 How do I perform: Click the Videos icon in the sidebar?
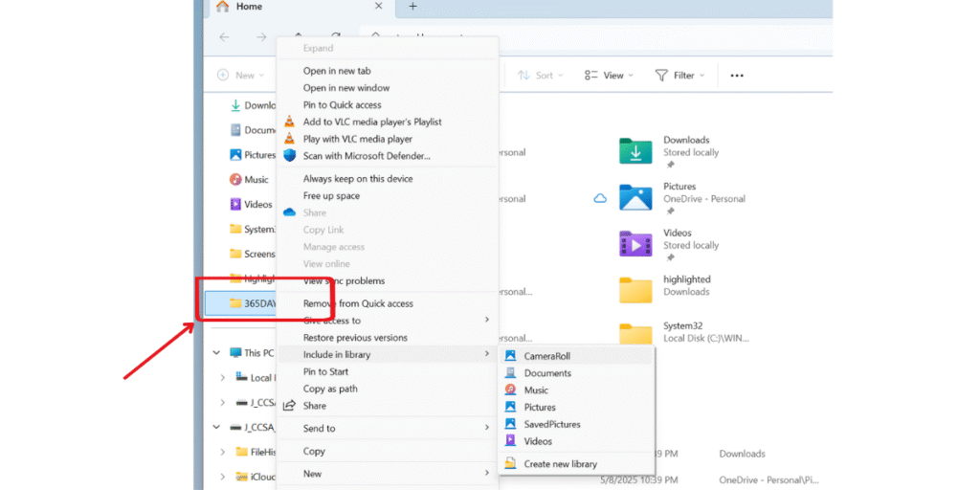click(x=235, y=204)
